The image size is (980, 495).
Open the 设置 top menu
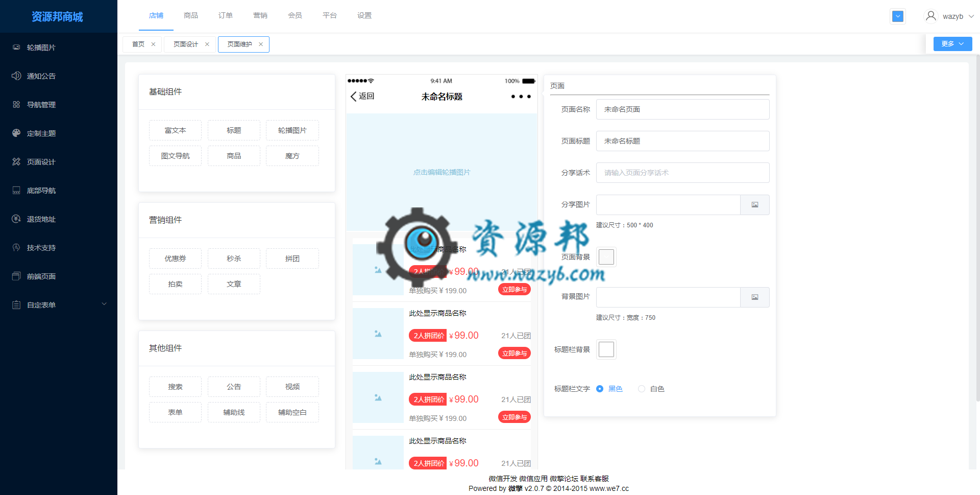click(x=364, y=15)
